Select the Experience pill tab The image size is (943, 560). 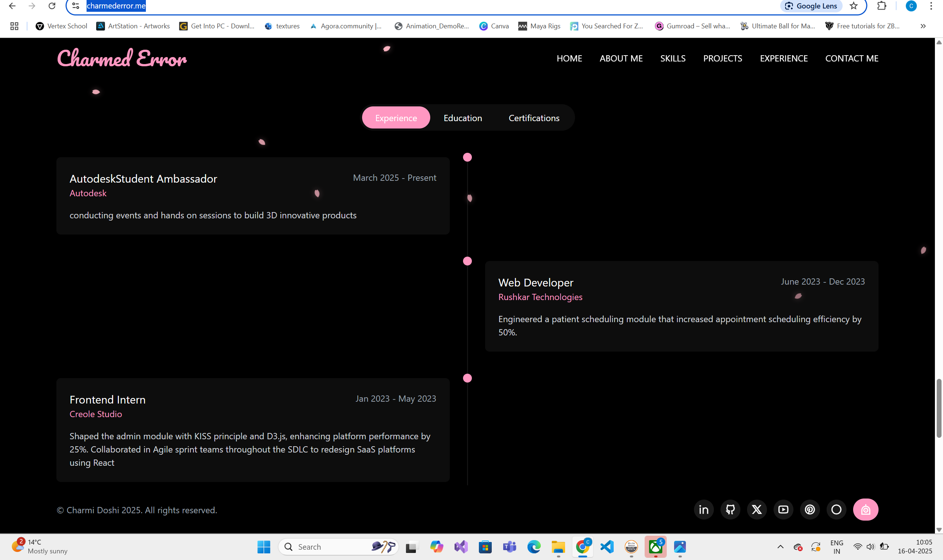[396, 118]
